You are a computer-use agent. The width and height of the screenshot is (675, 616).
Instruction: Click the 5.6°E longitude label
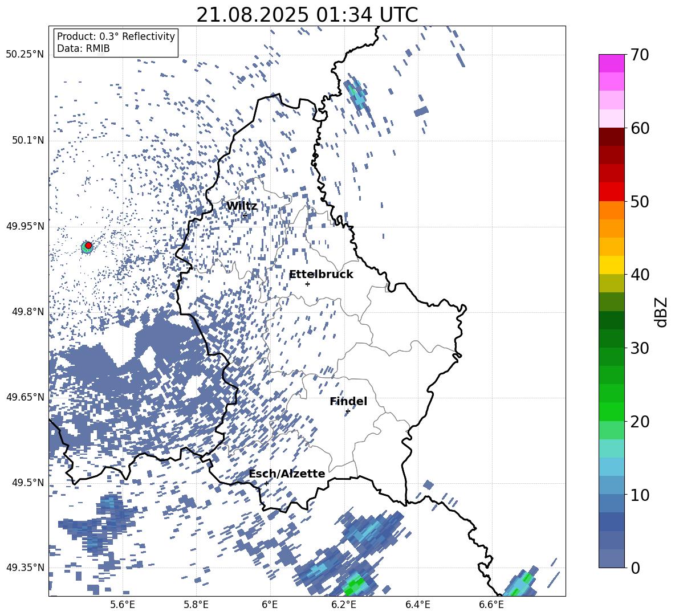click(122, 605)
